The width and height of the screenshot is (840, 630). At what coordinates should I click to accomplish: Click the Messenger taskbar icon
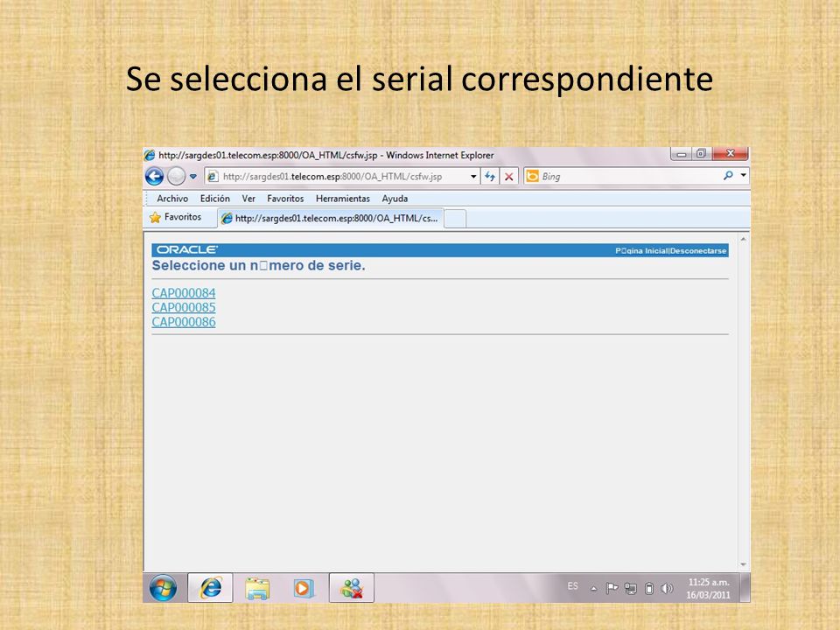pos(352,588)
